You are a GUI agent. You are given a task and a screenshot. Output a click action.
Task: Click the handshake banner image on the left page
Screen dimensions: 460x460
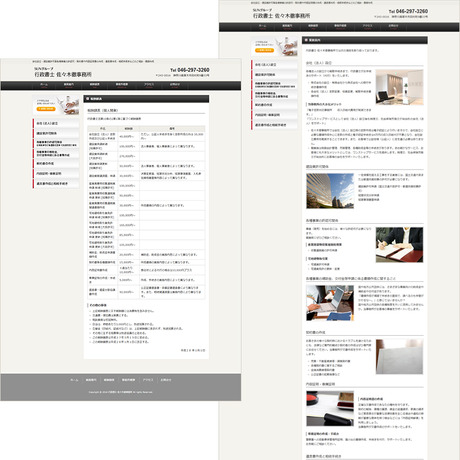pyautogui.click(x=56, y=105)
